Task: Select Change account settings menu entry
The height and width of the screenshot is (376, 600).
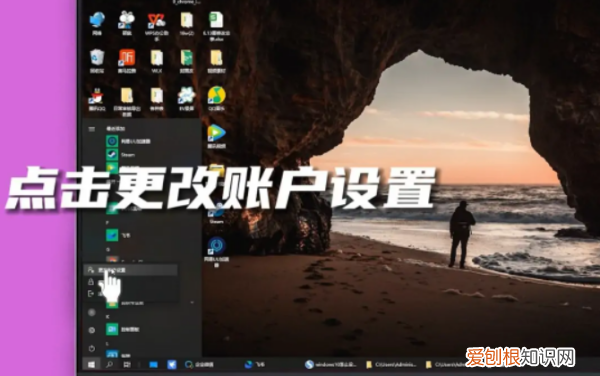Action: coord(130,270)
